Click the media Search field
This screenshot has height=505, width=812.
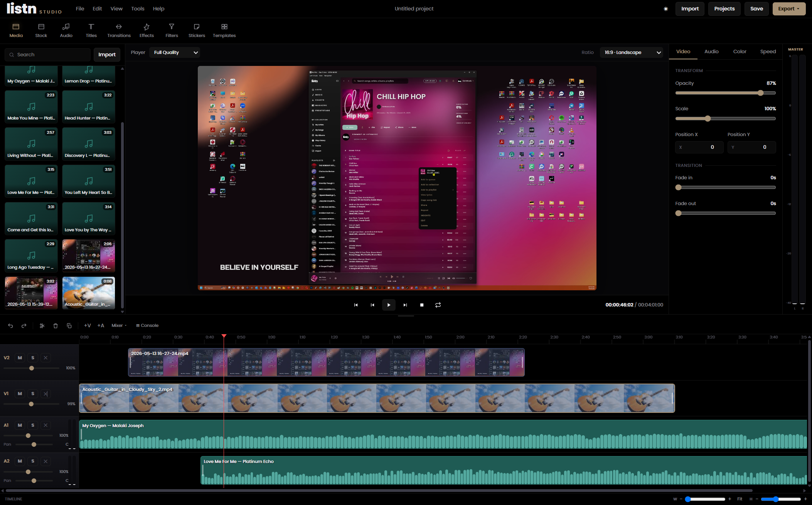click(x=47, y=55)
